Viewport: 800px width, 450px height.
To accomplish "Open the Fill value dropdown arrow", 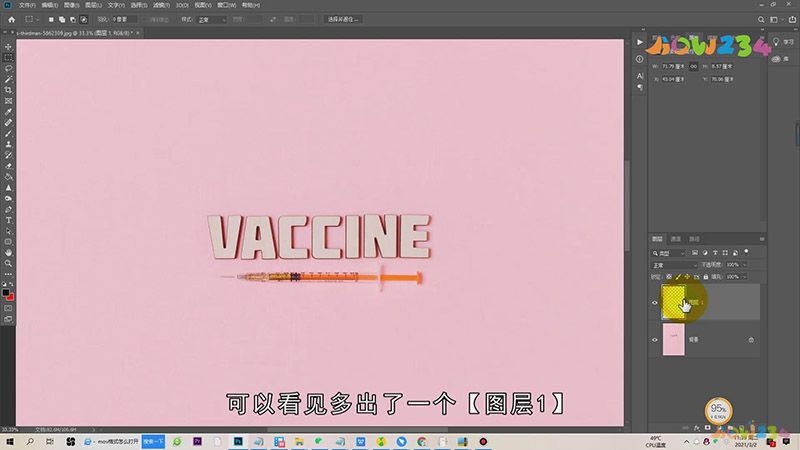I will pos(744,277).
